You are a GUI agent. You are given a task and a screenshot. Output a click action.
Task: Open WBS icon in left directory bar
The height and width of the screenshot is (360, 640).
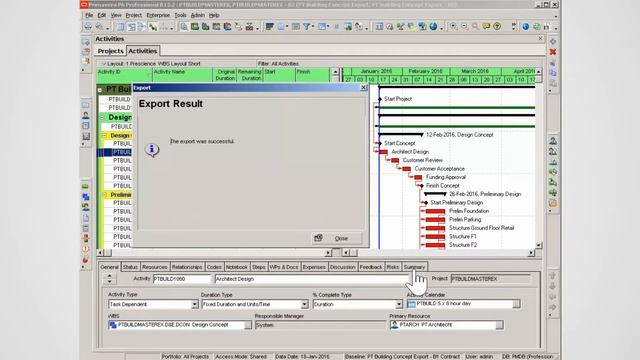[x=86, y=197]
